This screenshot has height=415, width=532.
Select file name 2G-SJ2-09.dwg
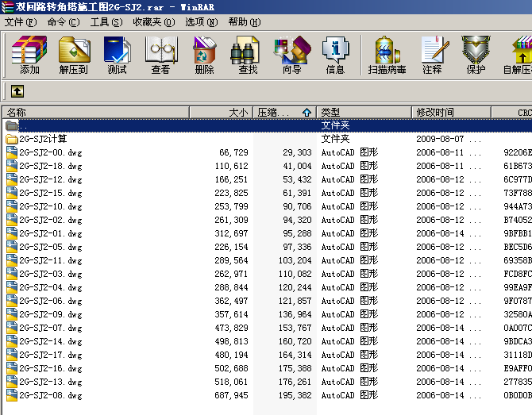(51, 314)
